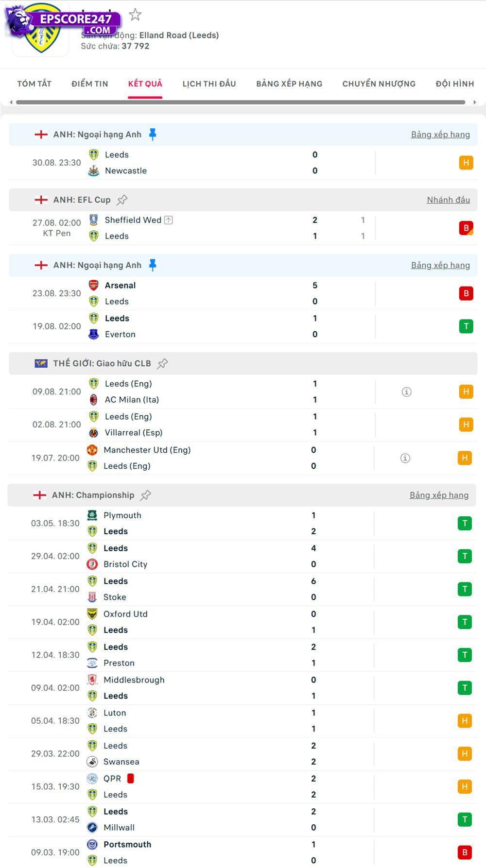The width and height of the screenshot is (486, 868).
Task: Open Bảng xếp hạng for Ngoại hạng Anh
Action: point(439,134)
